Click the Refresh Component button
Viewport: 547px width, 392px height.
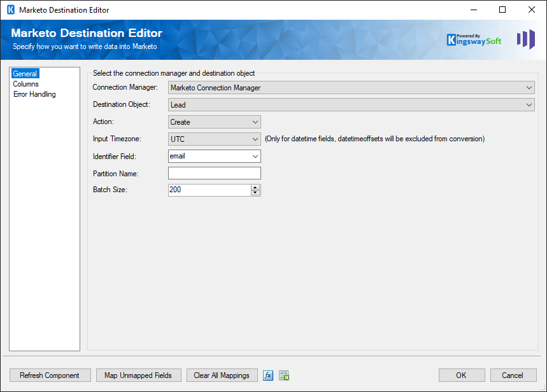tap(50, 375)
